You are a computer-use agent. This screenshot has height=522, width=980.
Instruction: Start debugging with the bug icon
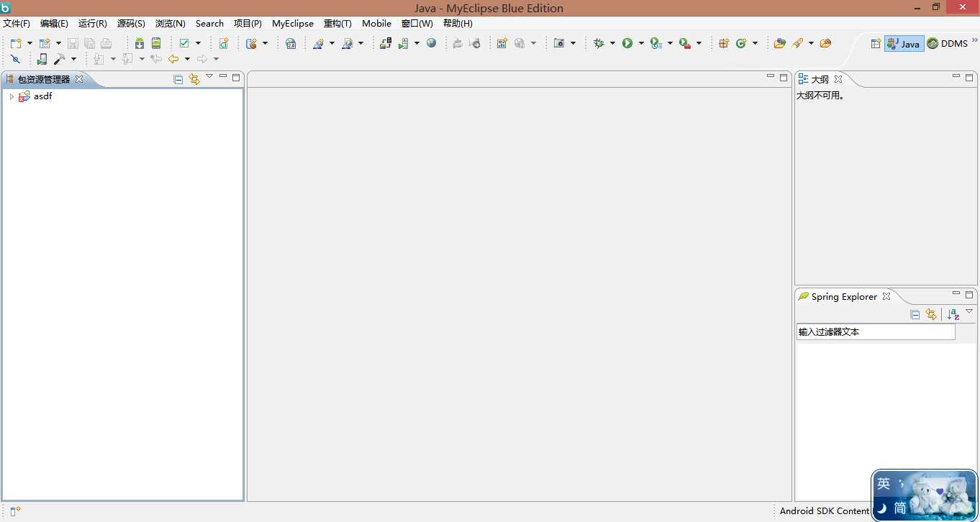[599, 43]
